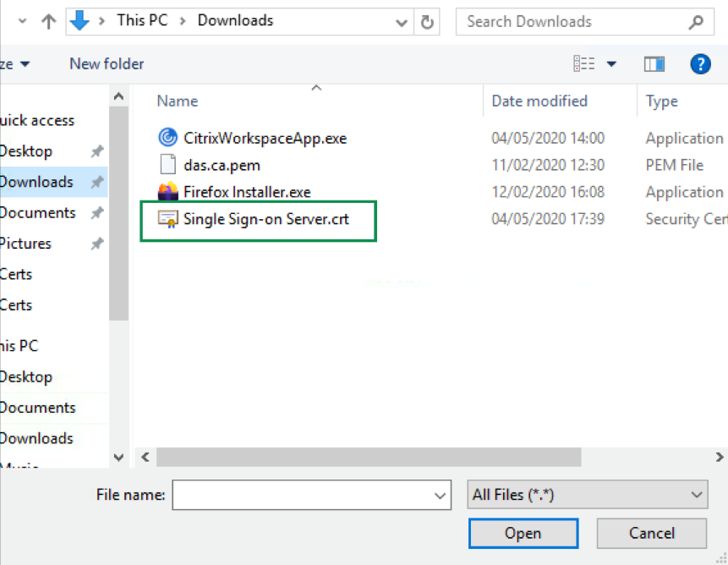Select the Single Sign-on Server.crt file name
Screen dimensions: 728x565
coord(266,219)
